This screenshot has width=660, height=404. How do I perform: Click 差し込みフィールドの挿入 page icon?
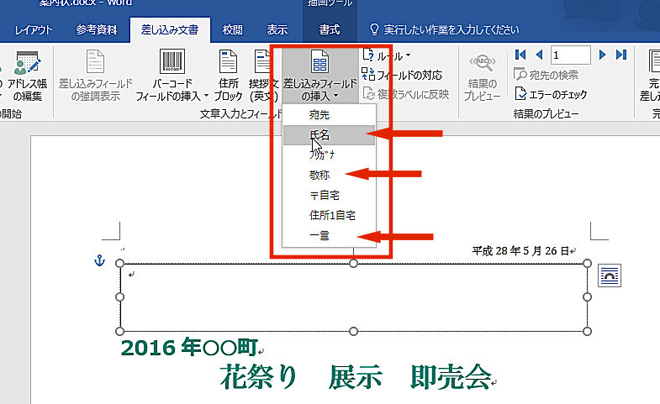pos(320,61)
